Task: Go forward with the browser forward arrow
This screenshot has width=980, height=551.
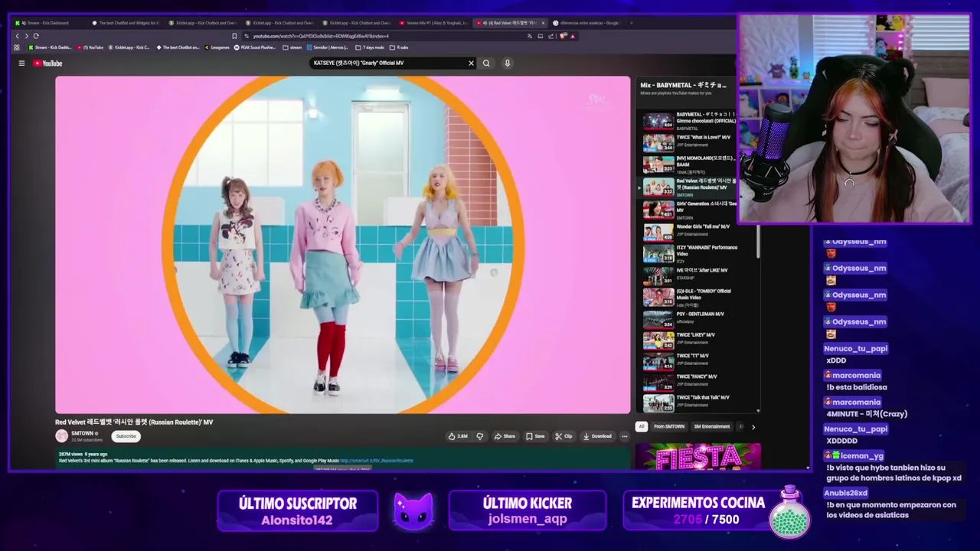Action: [26, 36]
